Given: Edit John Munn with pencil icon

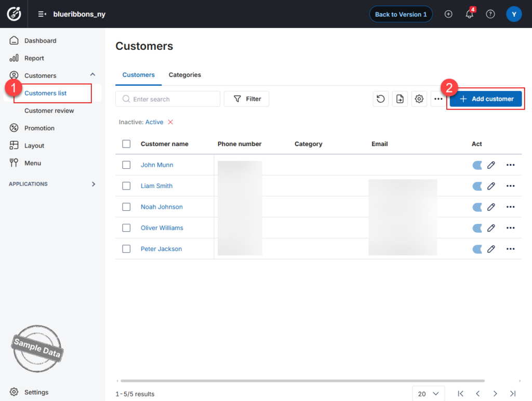Looking at the screenshot, I should point(491,165).
